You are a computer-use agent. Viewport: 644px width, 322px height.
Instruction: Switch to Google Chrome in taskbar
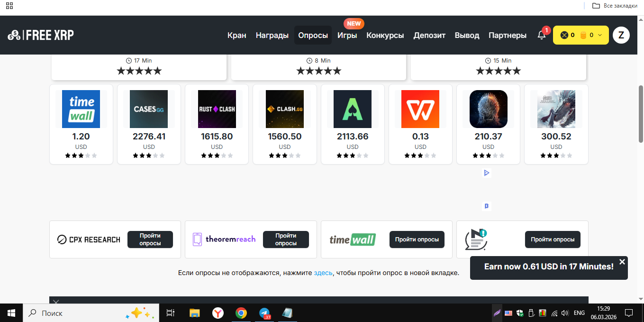pyautogui.click(x=241, y=313)
